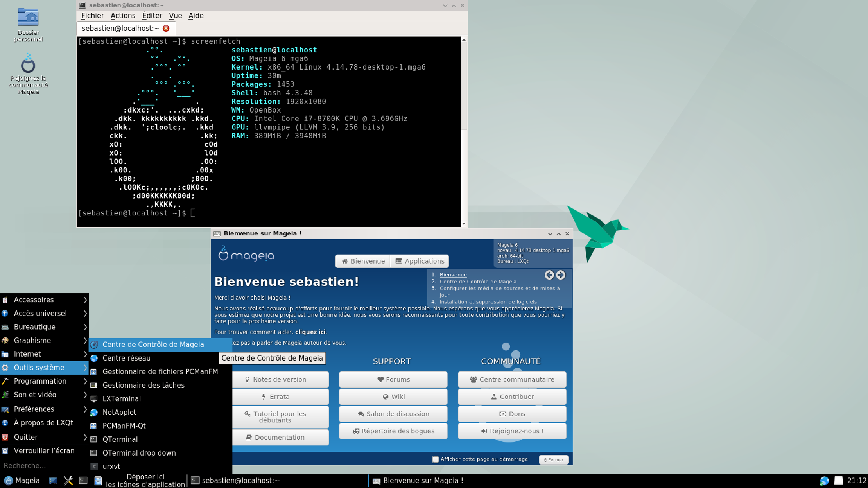Toggle Afficher cette page au démarrage checkbox
This screenshot has width=868, height=488.
[436, 459]
